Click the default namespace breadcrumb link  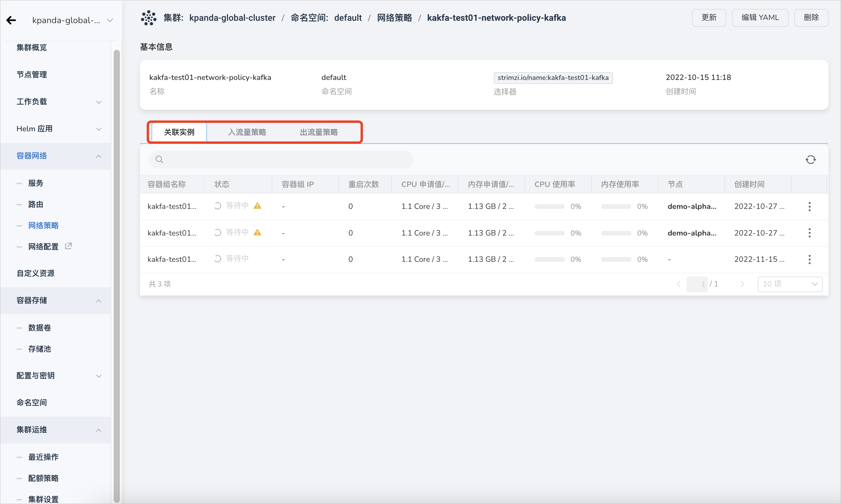click(348, 18)
